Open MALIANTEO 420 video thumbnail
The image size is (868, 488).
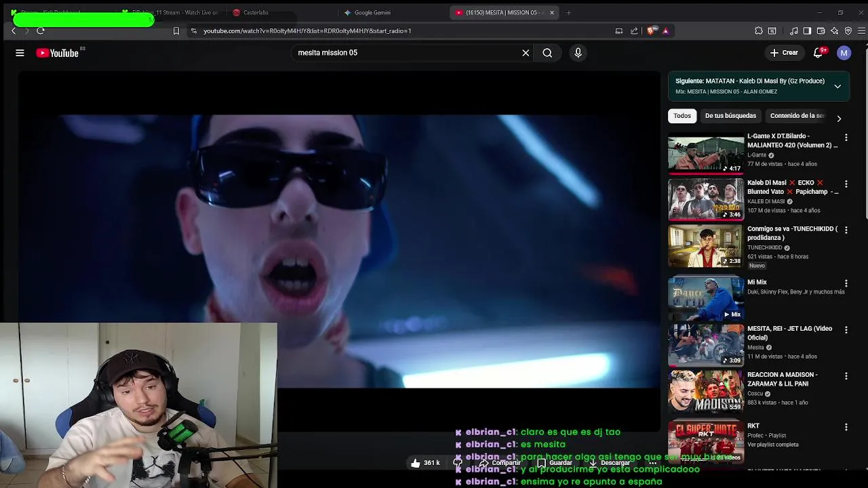(x=706, y=155)
